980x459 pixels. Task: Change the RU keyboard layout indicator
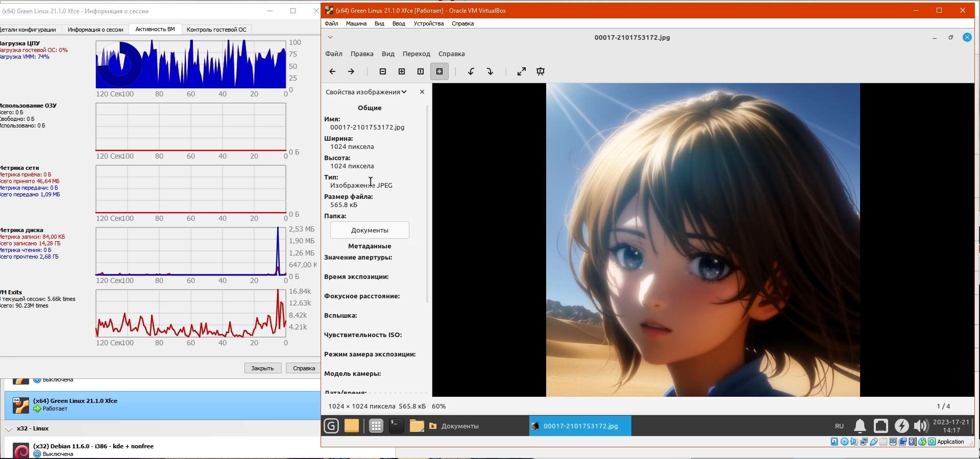(x=839, y=426)
